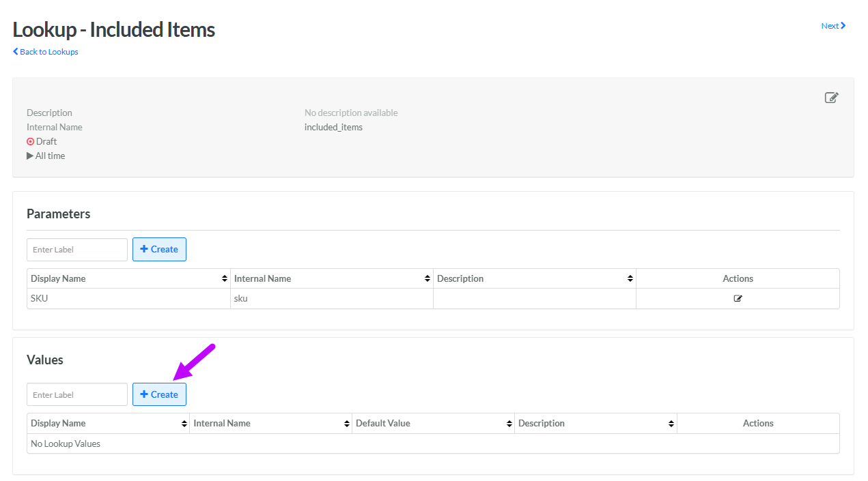Focus the Parameters Enter Label field
Image resolution: width=868 pixels, height=481 pixels.
(77, 249)
